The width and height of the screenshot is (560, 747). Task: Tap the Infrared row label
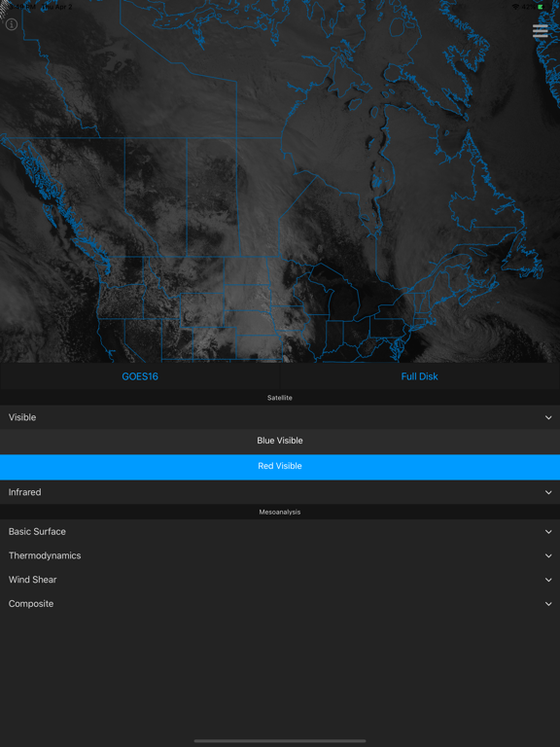click(24, 492)
